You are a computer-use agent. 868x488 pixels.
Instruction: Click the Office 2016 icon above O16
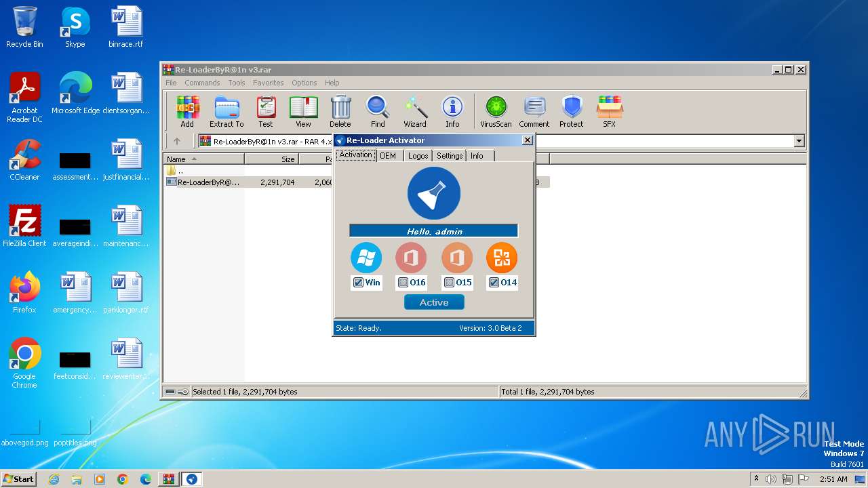pos(411,258)
